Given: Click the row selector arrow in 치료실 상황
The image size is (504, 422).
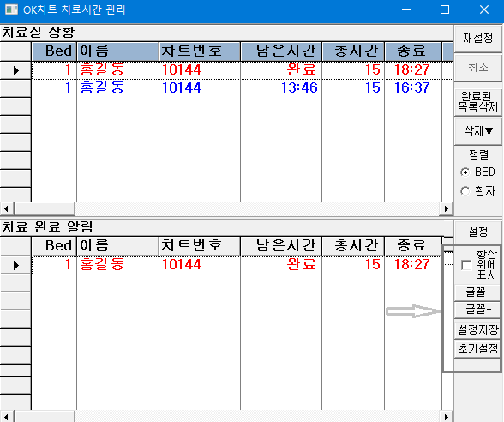Looking at the screenshot, I should click(x=16, y=70).
